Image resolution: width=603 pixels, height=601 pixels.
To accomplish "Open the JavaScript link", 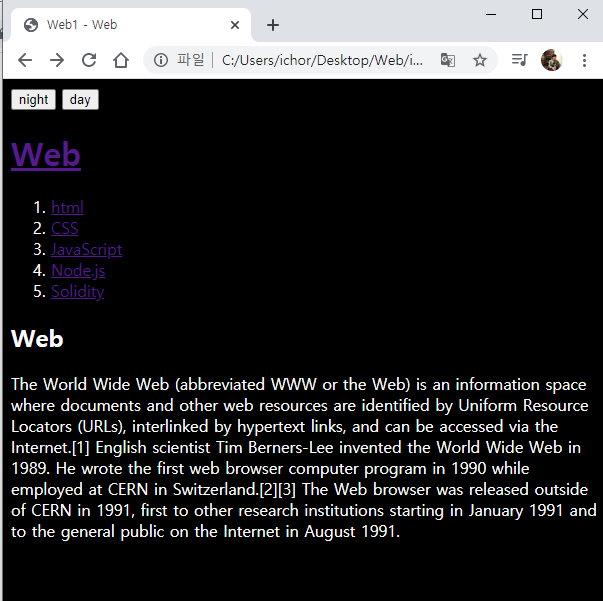I will [87, 250].
